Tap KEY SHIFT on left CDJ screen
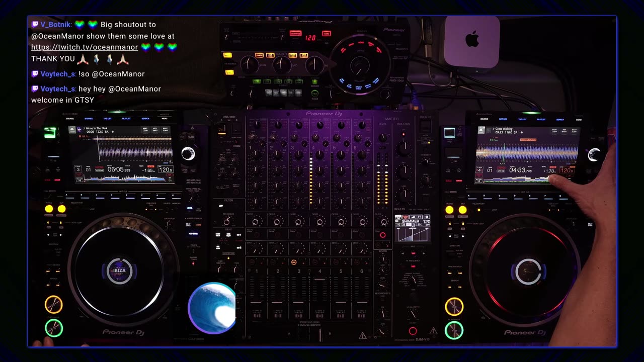This screenshot has width=644, height=362. 155,130
